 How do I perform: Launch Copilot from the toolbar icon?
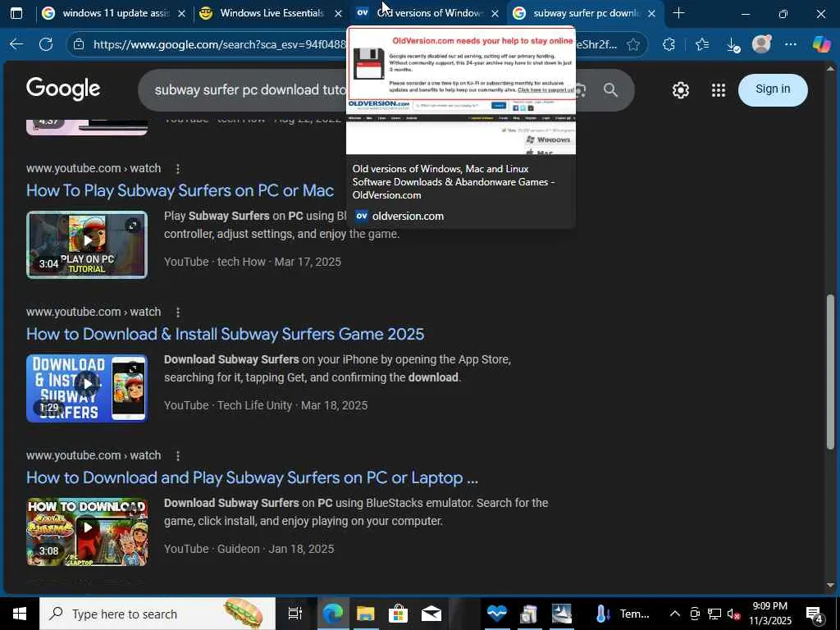coord(821,44)
